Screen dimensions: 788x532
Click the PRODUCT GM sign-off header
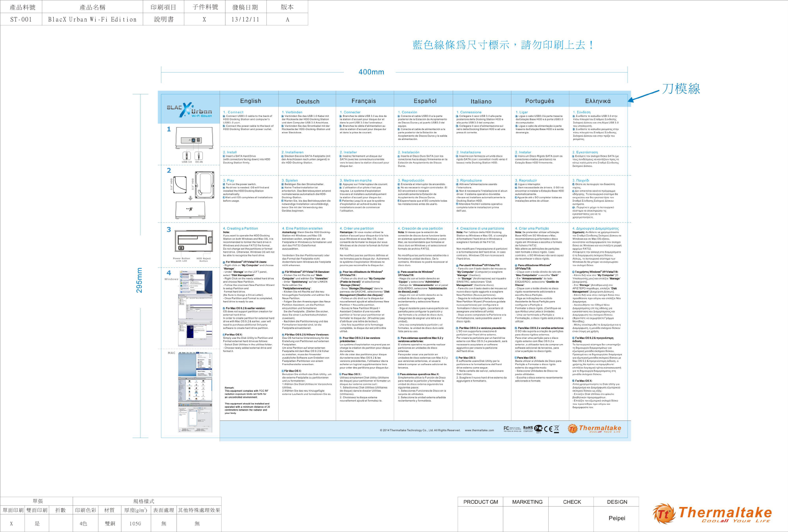[x=481, y=502]
